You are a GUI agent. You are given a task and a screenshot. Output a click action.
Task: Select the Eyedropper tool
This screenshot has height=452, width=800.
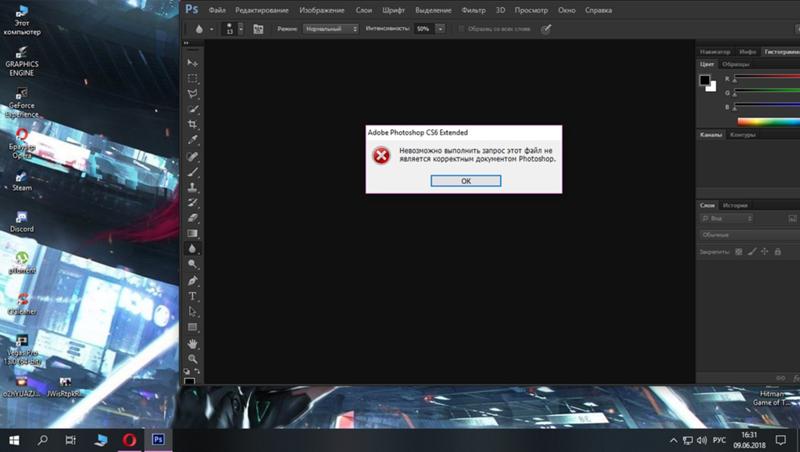(192, 139)
